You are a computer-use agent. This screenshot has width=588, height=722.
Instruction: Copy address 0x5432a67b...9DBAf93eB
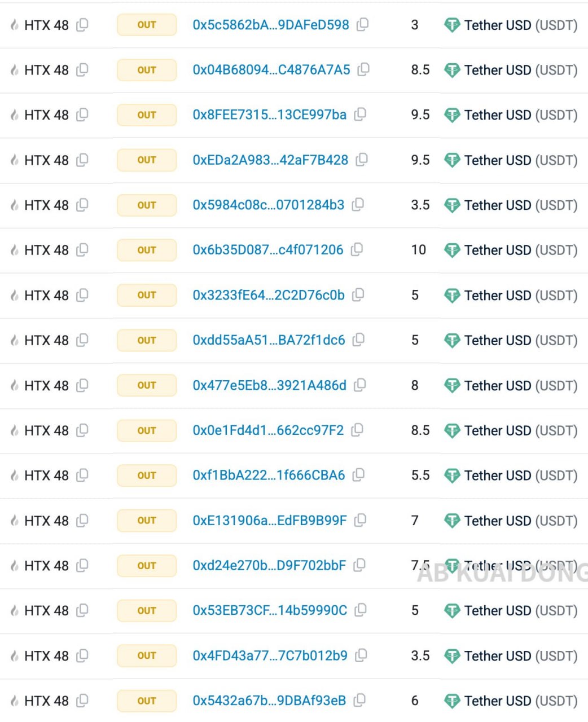pos(359,700)
